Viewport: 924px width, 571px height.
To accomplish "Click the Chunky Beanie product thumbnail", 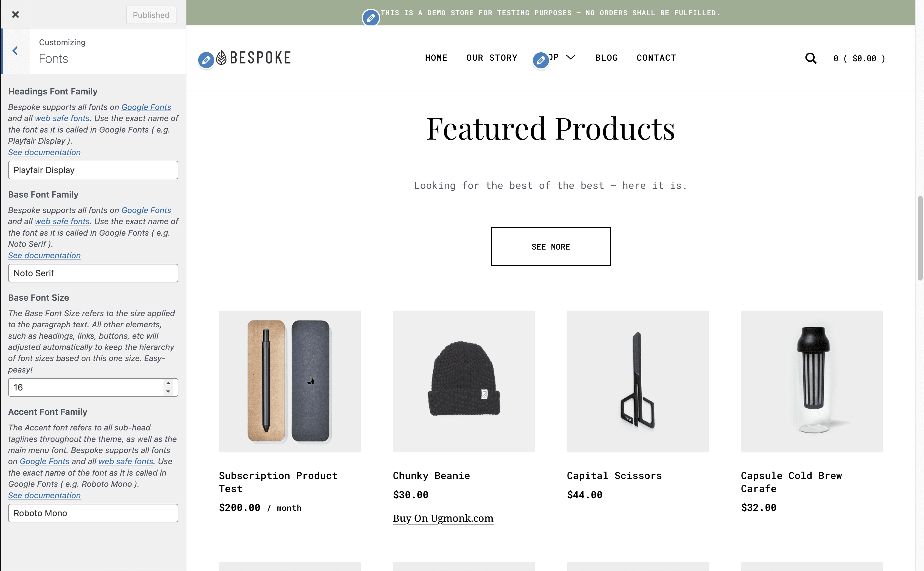I will (x=463, y=381).
